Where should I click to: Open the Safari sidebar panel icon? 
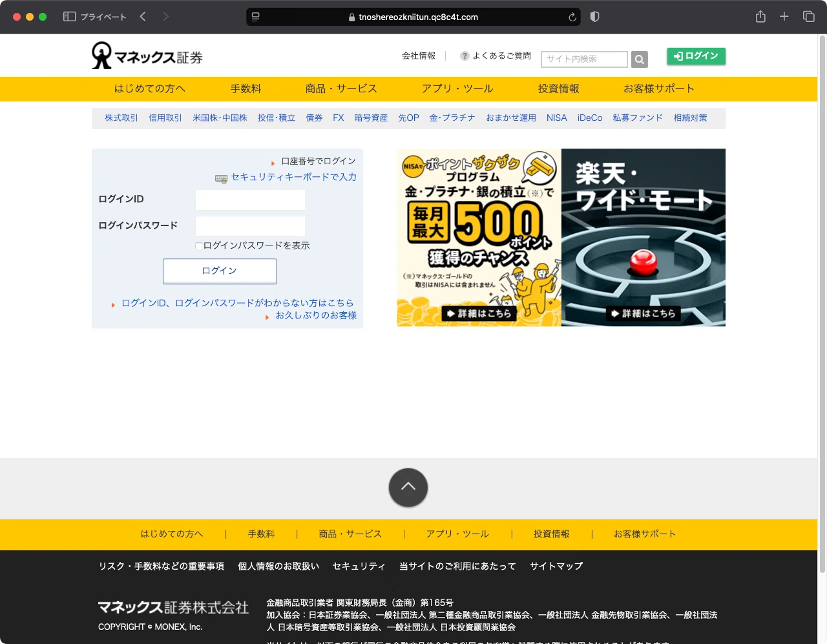tap(70, 17)
